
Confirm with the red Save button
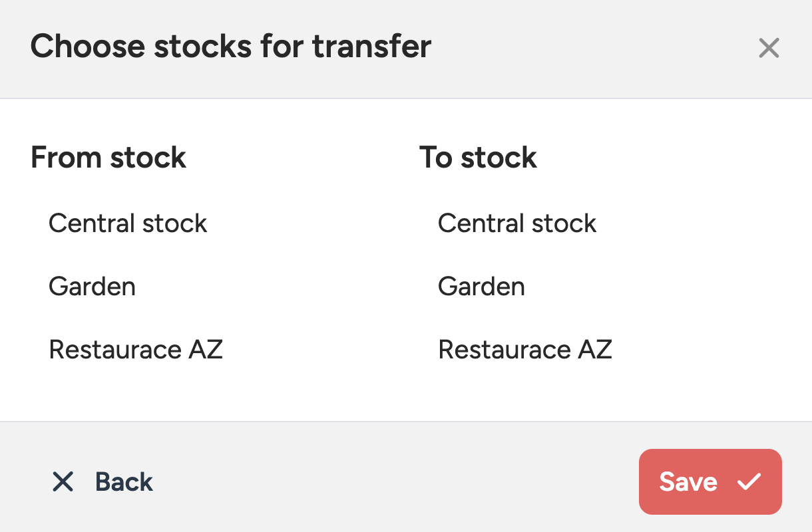click(710, 481)
